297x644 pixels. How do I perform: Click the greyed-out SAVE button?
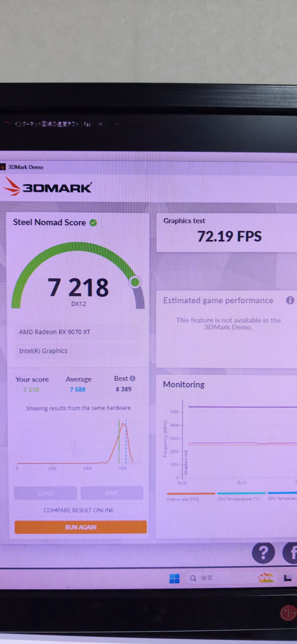pos(112,493)
